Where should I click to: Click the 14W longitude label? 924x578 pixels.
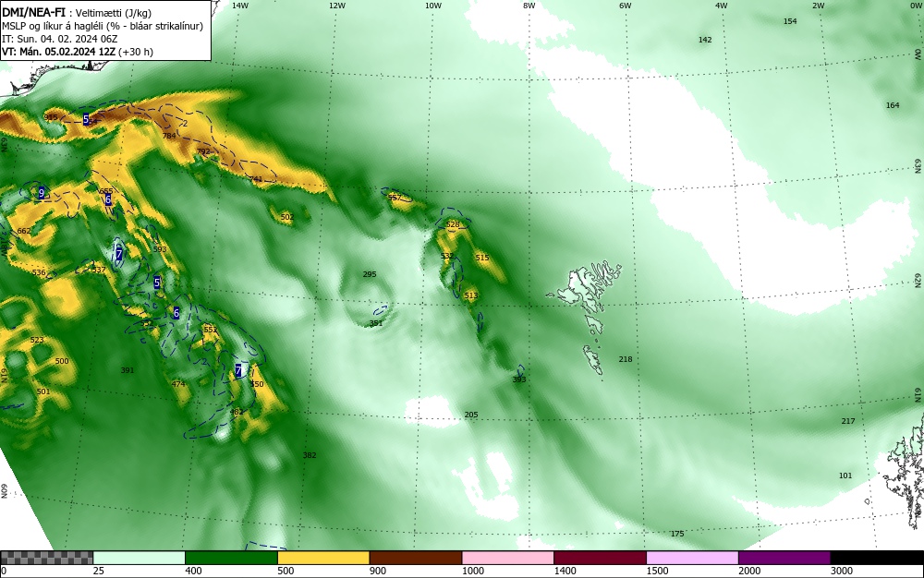[x=240, y=6]
